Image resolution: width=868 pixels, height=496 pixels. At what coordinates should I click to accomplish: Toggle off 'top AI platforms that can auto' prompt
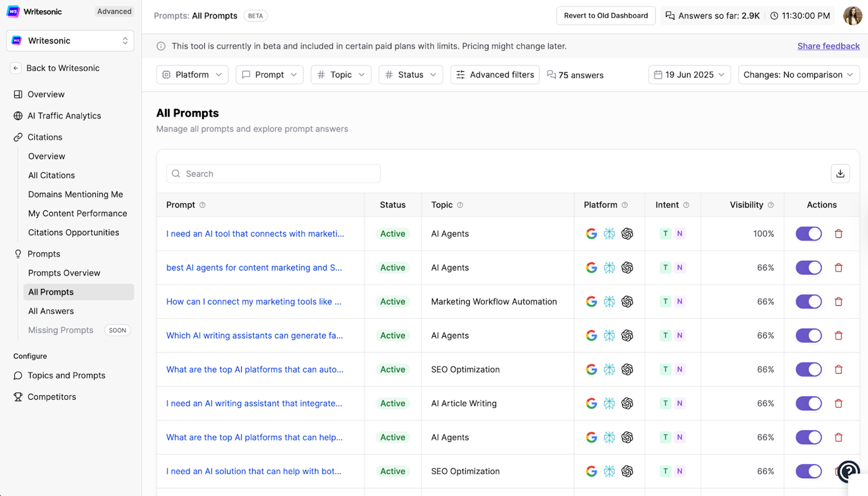pyautogui.click(x=808, y=369)
